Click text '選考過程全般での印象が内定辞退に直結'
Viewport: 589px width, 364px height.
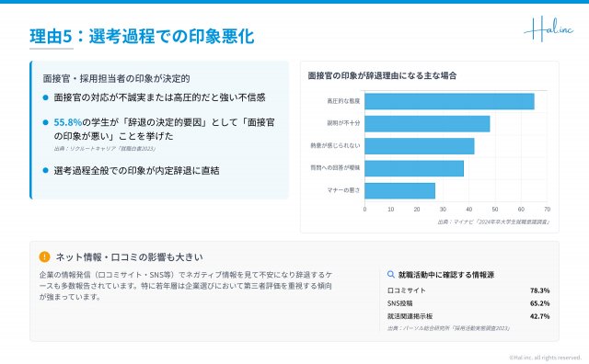pyautogui.click(x=136, y=170)
